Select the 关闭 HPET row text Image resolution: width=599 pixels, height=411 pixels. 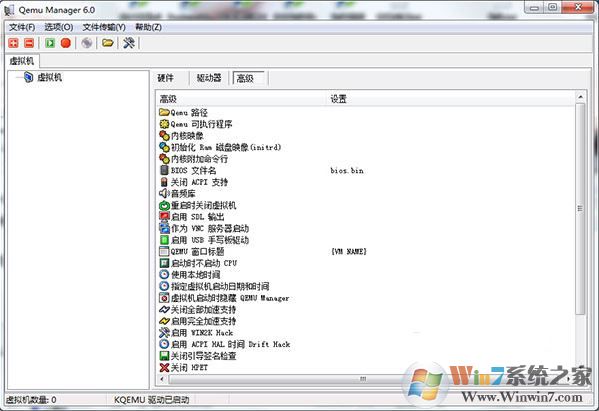tap(189, 367)
